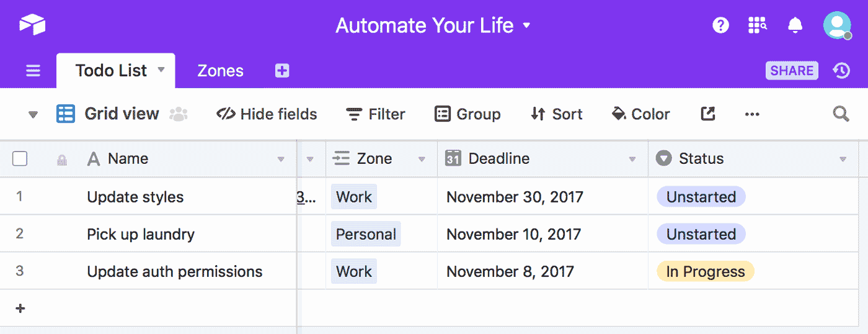Select the Todo List tab

pyautogui.click(x=112, y=71)
